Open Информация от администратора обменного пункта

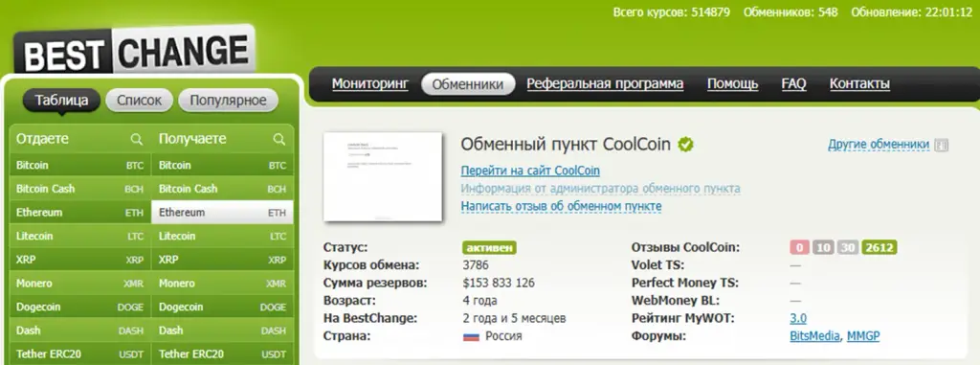[601, 189]
